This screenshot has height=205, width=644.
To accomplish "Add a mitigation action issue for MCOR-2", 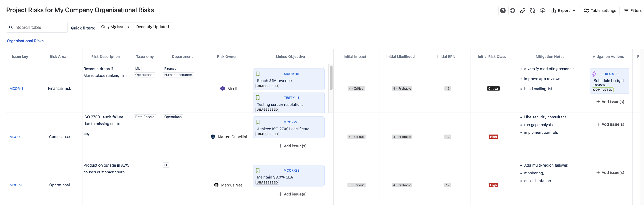I will click(x=610, y=124).
